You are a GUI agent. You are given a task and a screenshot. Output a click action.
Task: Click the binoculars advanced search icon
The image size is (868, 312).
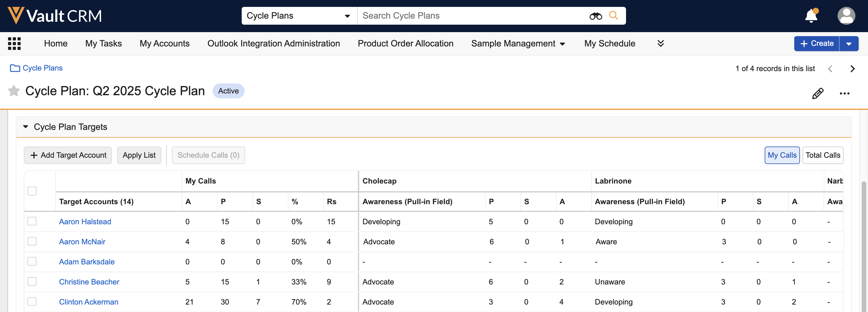595,16
